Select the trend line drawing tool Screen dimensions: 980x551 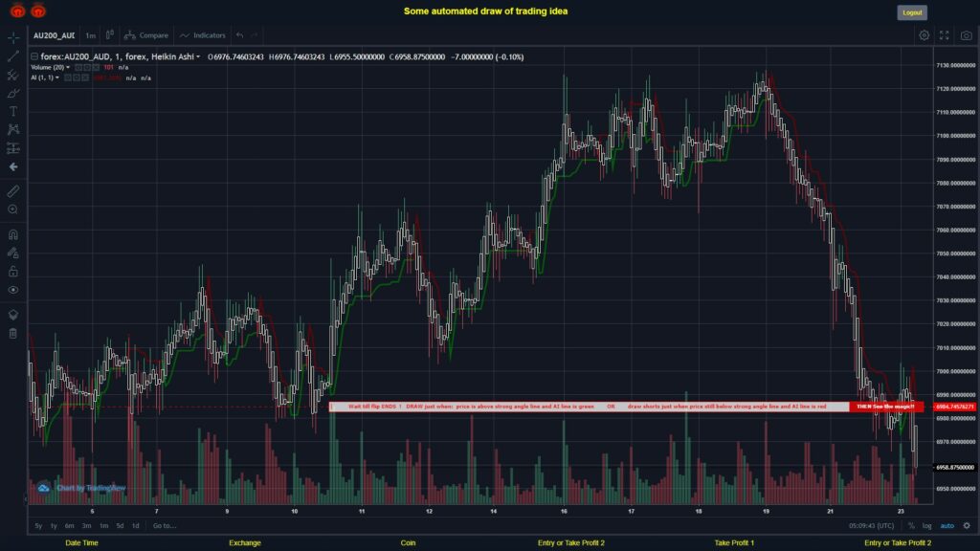pyautogui.click(x=13, y=56)
